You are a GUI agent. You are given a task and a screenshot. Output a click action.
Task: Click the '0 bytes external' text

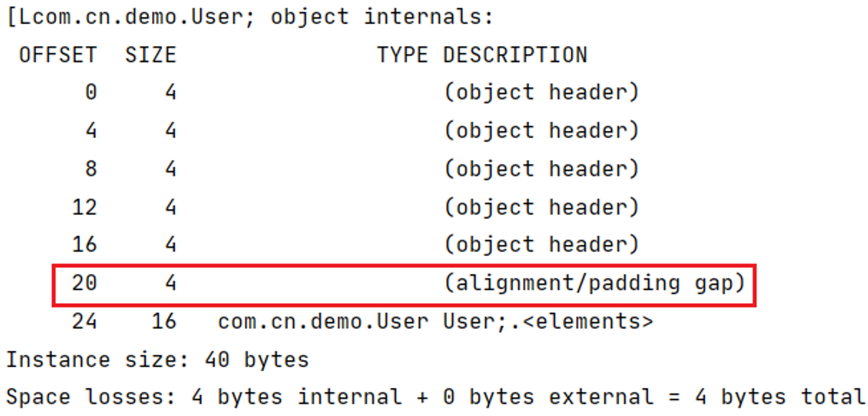click(x=548, y=397)
